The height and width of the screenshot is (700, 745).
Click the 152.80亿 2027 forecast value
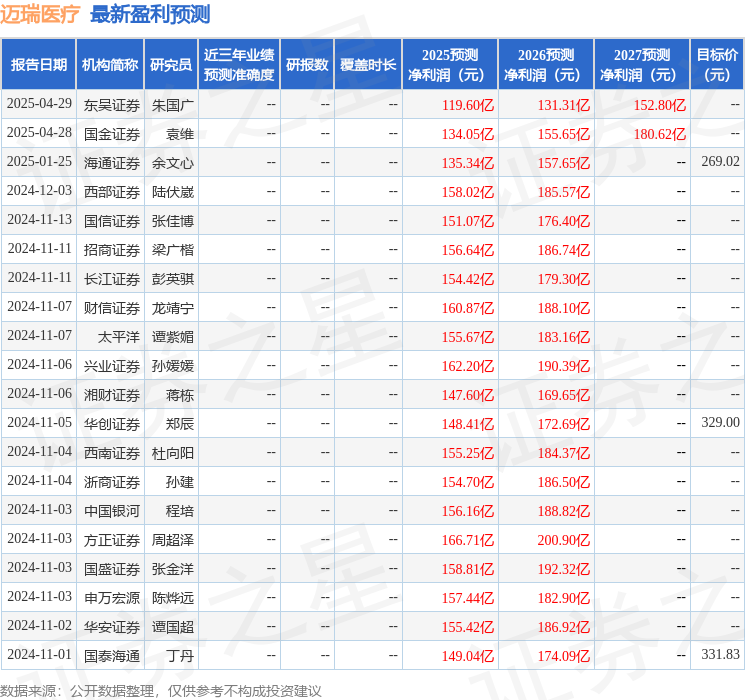point(659,105)
